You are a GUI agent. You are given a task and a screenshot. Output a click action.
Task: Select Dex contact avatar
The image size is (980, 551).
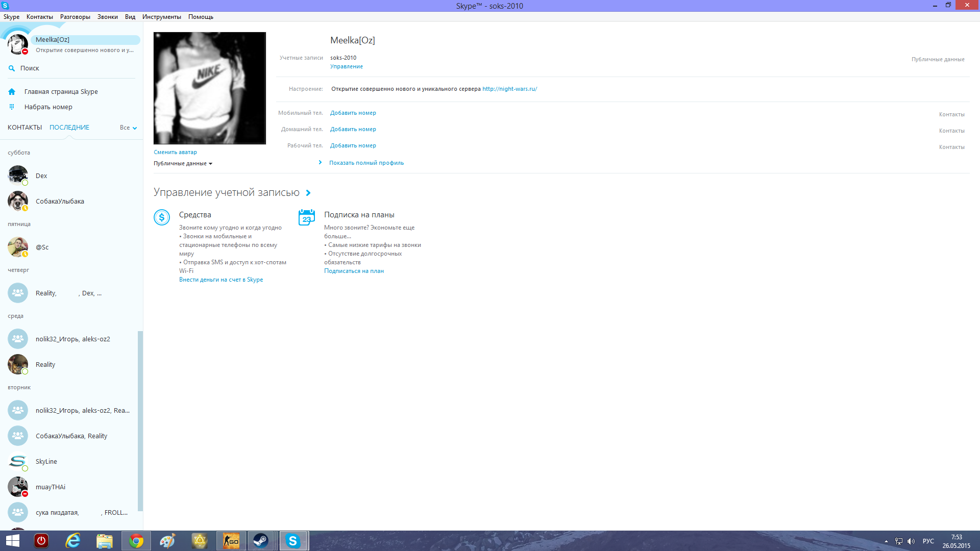18,176
